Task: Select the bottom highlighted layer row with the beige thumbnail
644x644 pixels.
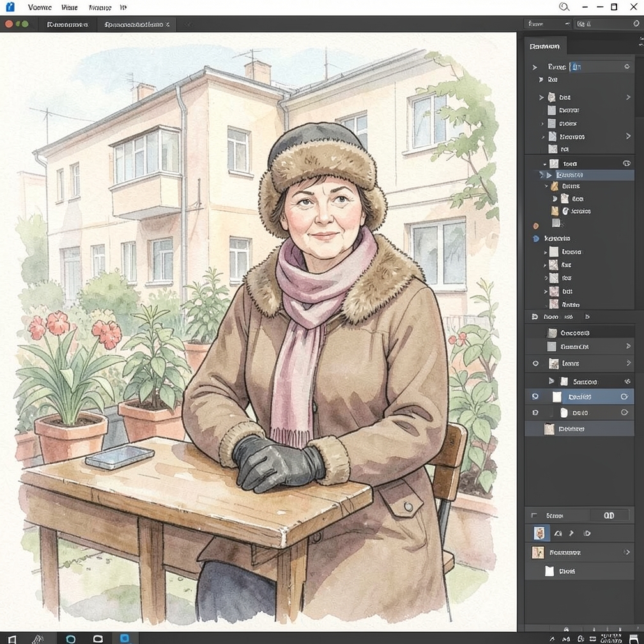Action: 579,429
